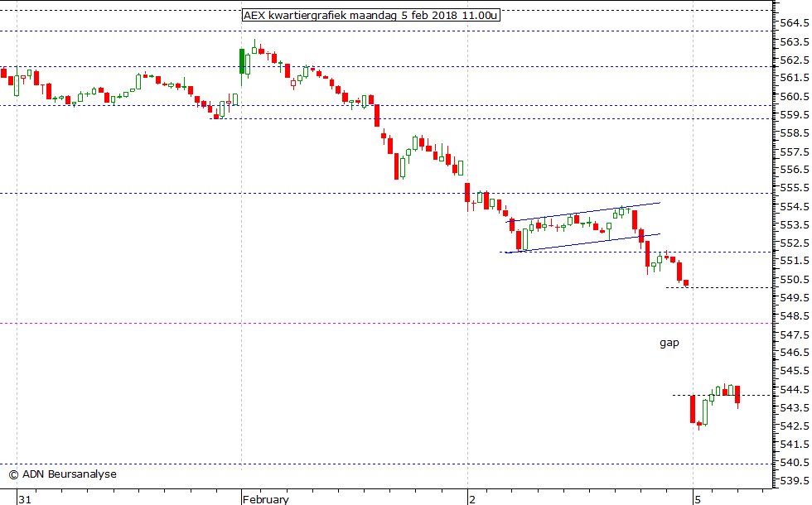
Task: Click the 540.5 price axis label
Action: tap(795, 463)
